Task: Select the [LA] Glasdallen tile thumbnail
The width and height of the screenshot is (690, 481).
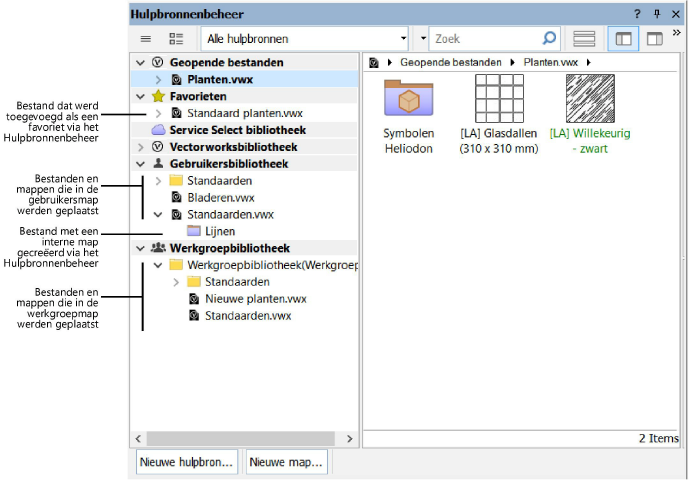Action: pyautogui.click(x=499, y=99)
